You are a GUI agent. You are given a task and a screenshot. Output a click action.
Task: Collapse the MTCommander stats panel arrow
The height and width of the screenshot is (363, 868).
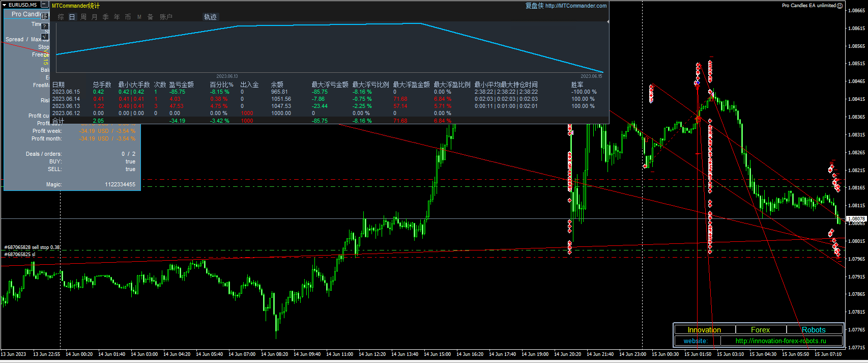[608, 22]
